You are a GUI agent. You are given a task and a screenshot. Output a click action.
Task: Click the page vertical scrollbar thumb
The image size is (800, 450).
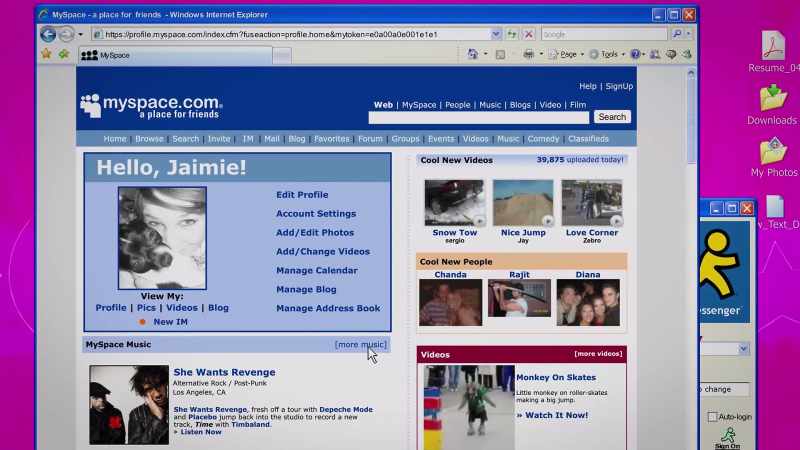tap(691, 120)
